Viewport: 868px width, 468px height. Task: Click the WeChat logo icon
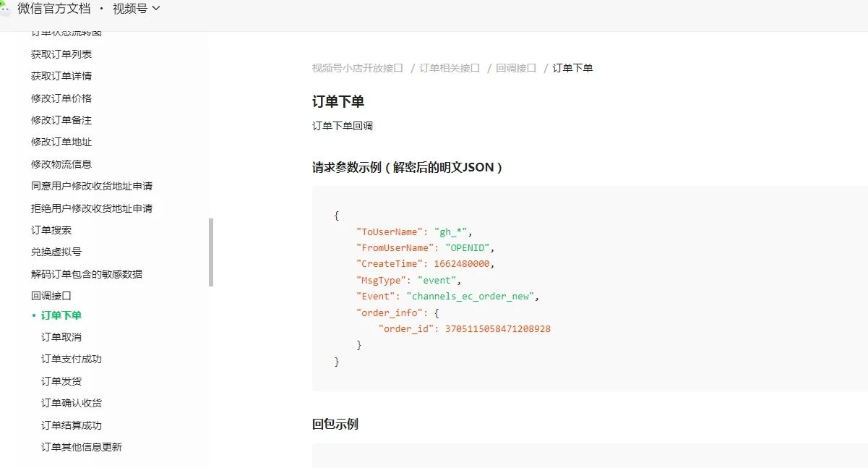click(x=5, y=9)
